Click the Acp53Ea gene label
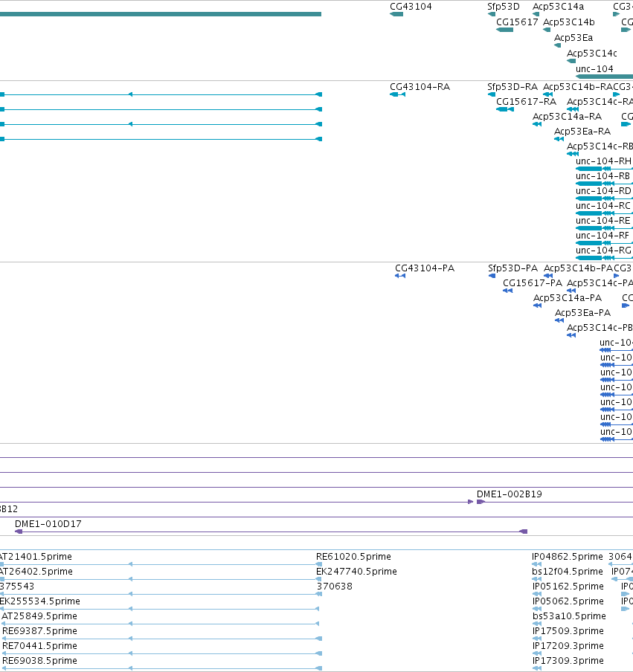Screen dimensions: 633x672 pyautogui.click(x=573, y=38)
